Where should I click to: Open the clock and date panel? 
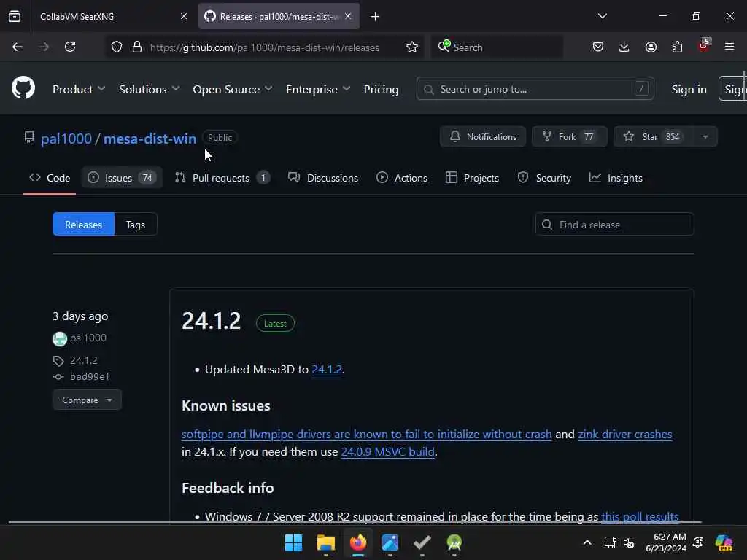point(666,542)
